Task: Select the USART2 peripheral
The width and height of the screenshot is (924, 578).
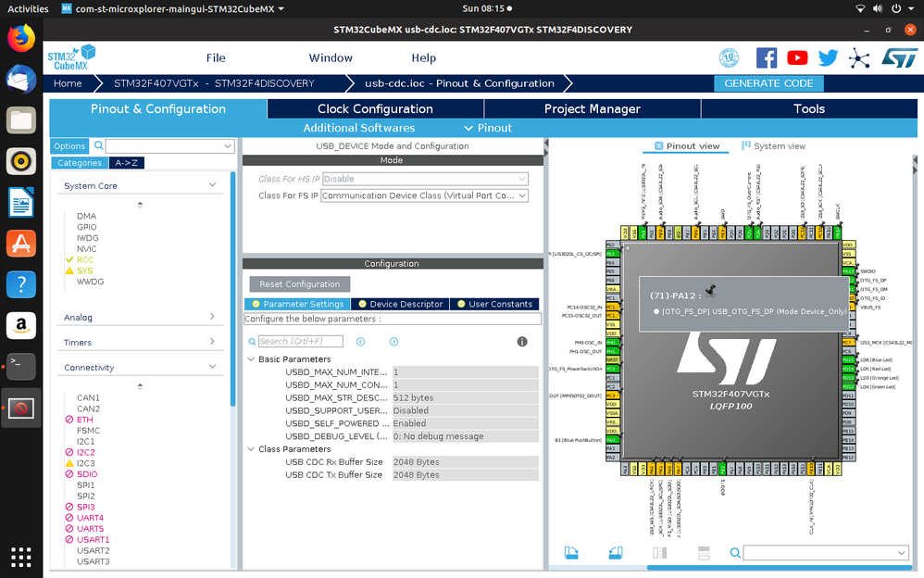Action: pyautogui.click(x=94, y=550)
